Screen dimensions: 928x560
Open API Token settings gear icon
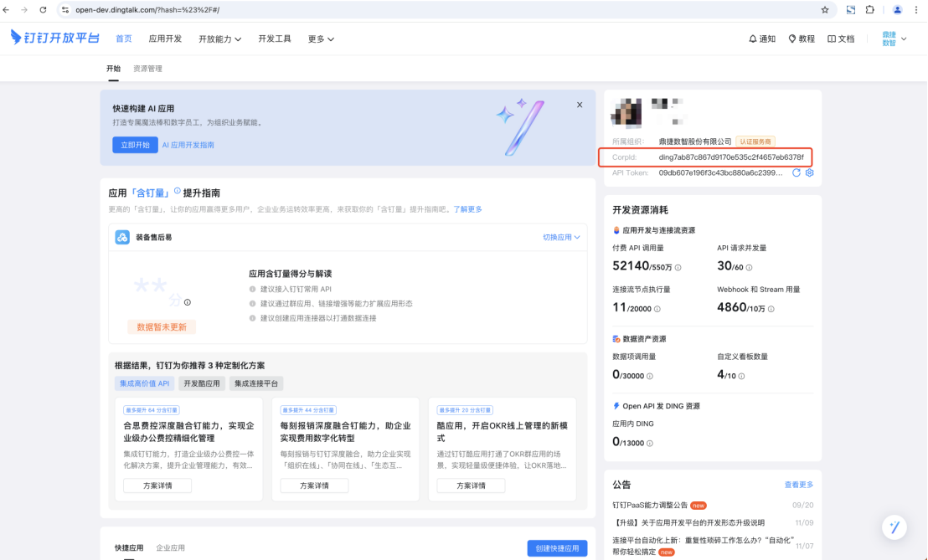click(x=810, y=172)
